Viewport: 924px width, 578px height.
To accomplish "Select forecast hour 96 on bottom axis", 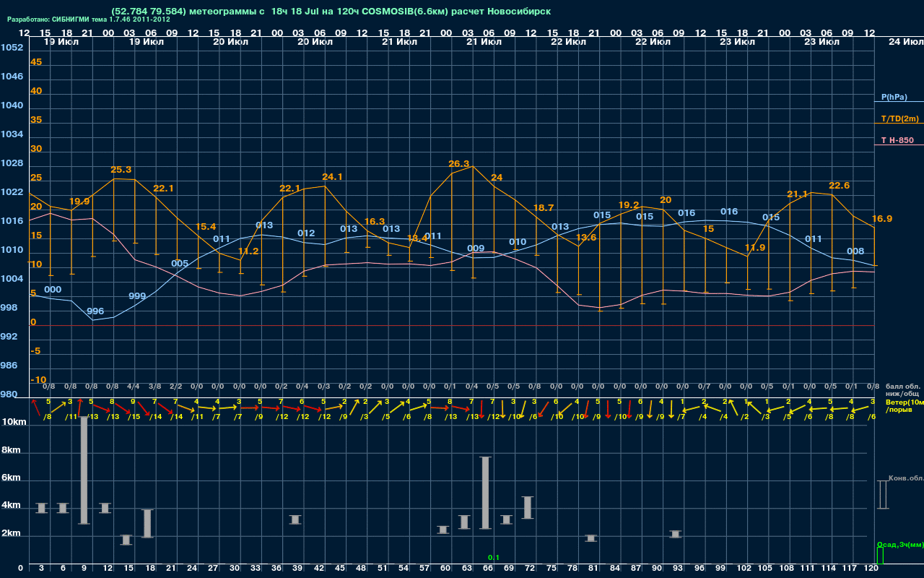I will point(699,569).
